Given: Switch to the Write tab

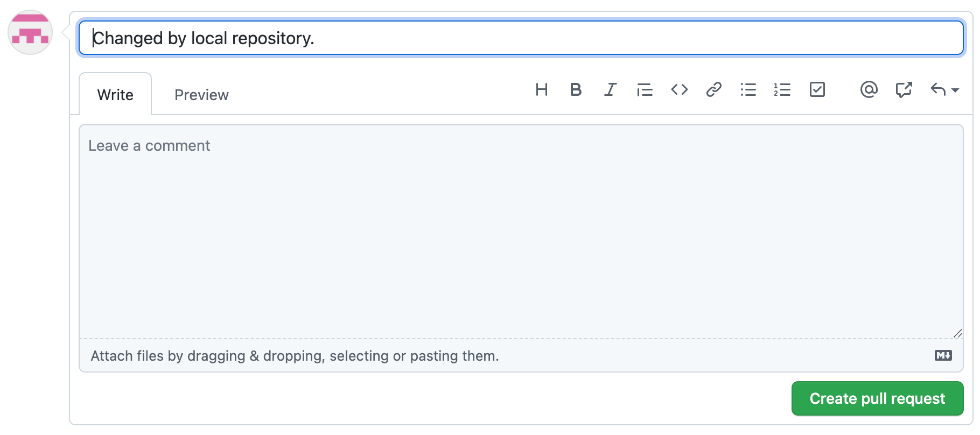Looking at the screenshot, I should [x=115, y=95].
